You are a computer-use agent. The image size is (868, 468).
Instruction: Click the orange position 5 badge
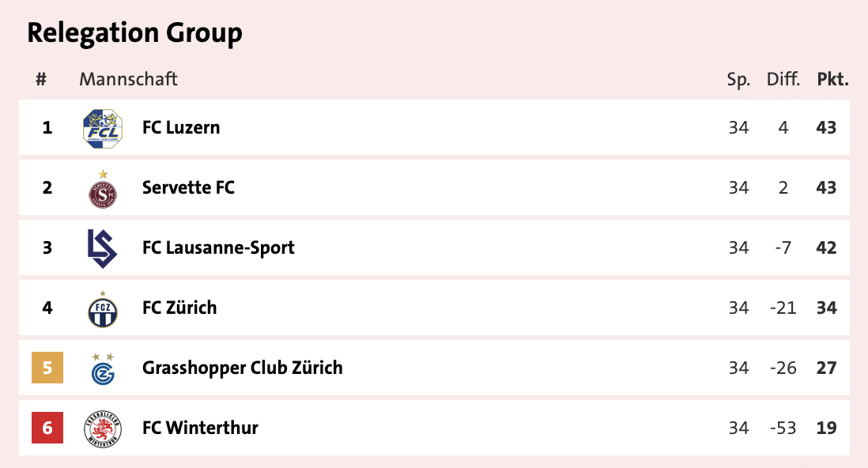(47, 368)
